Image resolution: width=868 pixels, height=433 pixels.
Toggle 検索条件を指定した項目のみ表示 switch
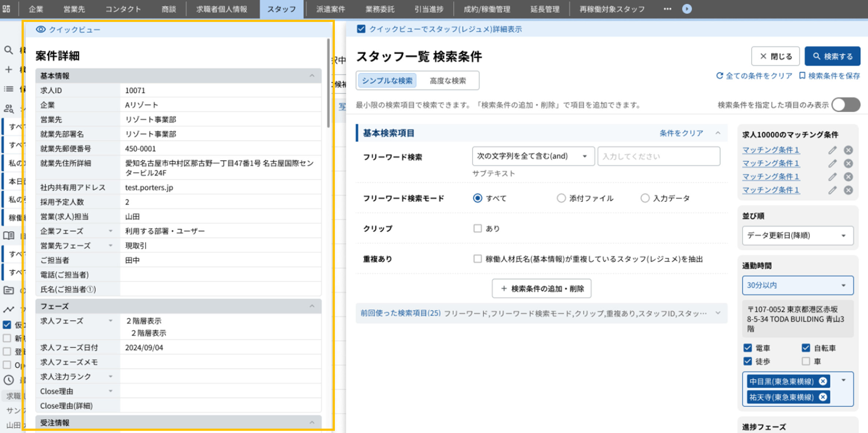pyautogui.click(x=846, y=105)
